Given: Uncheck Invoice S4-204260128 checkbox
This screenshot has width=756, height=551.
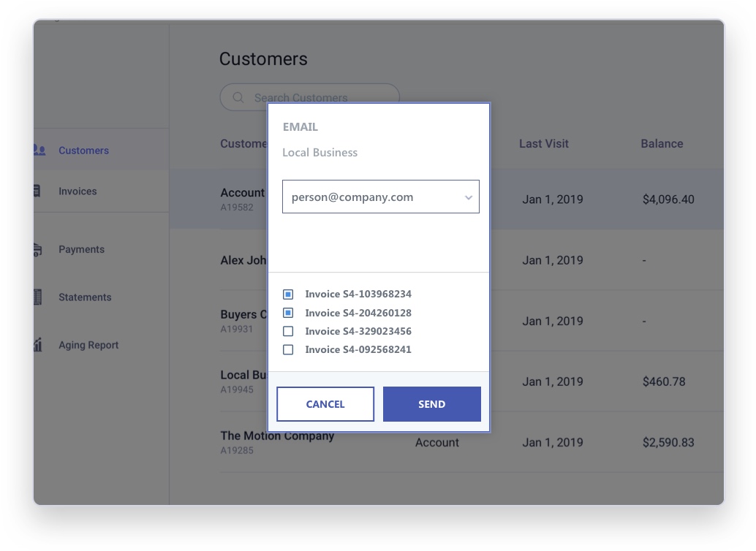Looking at the screenshot, I should point(288,313).
